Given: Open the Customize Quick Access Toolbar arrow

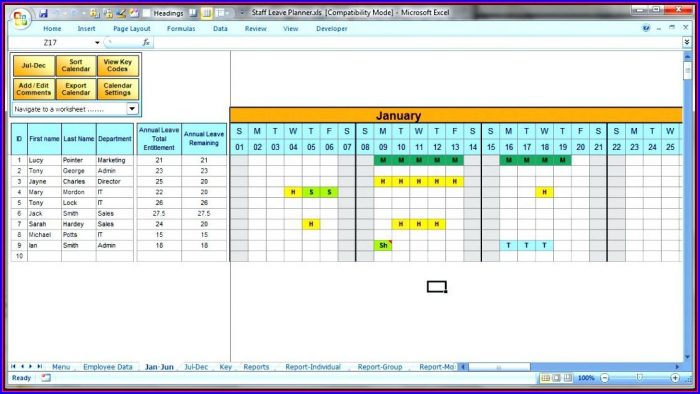Looking at the screenshot, I should [x=242, y=13].
